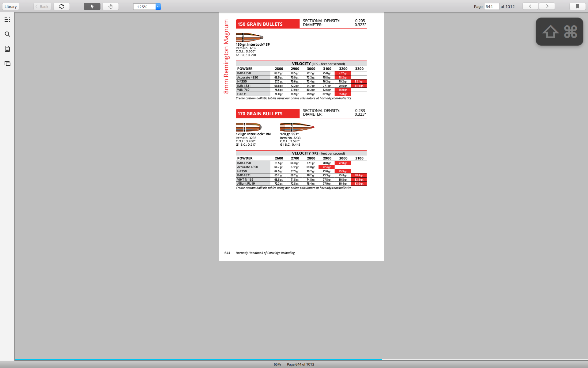
Task: Navigate to previous page using back arrow
Action: coord(530,6)
